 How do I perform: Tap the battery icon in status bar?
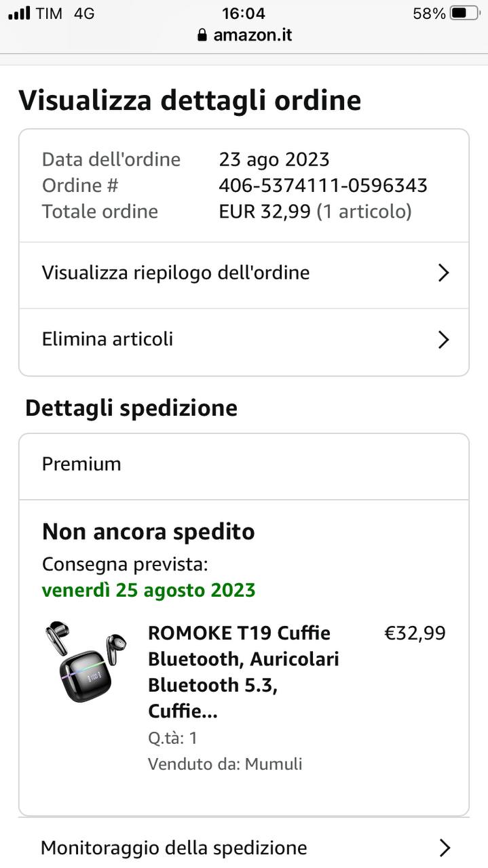tap(464, 14)
